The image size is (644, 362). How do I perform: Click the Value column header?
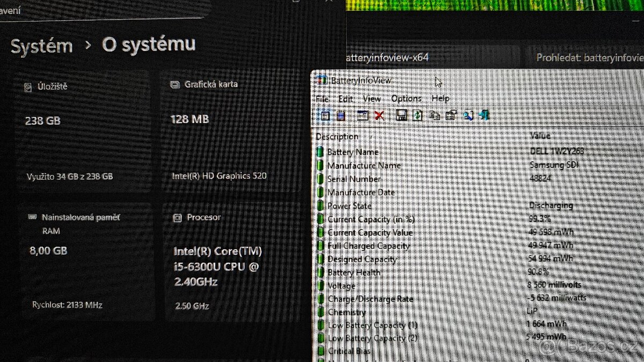point(540,136)
